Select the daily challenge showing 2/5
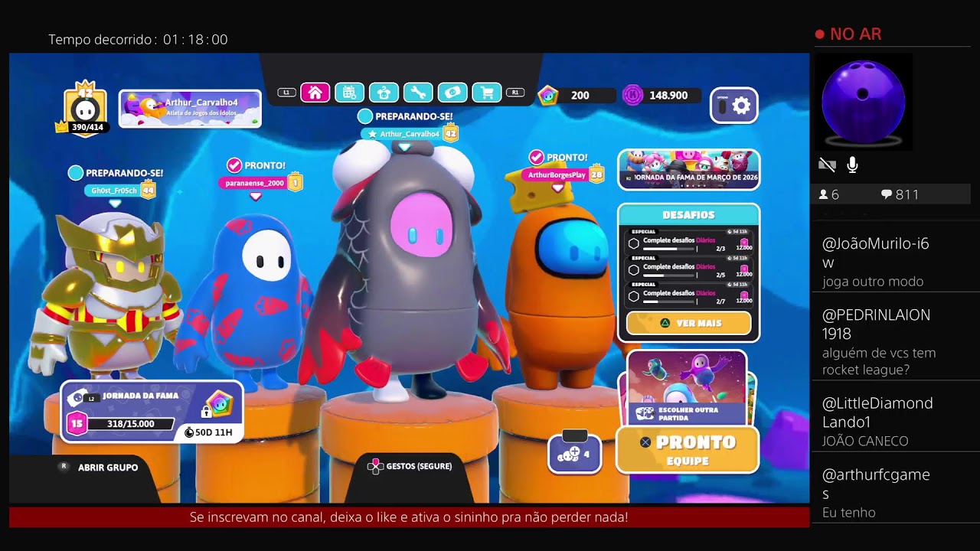Viewport: 980px width, 551px height. pyautogui.click(x=689, y=269)
